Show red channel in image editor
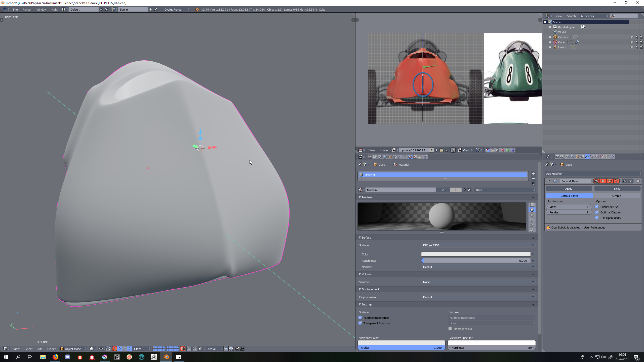 pos(503,150)
